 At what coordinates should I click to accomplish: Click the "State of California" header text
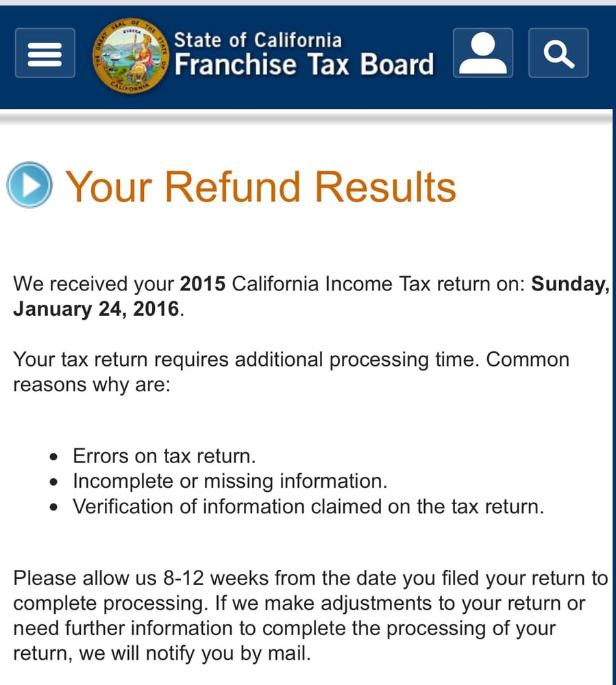[x=258, y=40]
